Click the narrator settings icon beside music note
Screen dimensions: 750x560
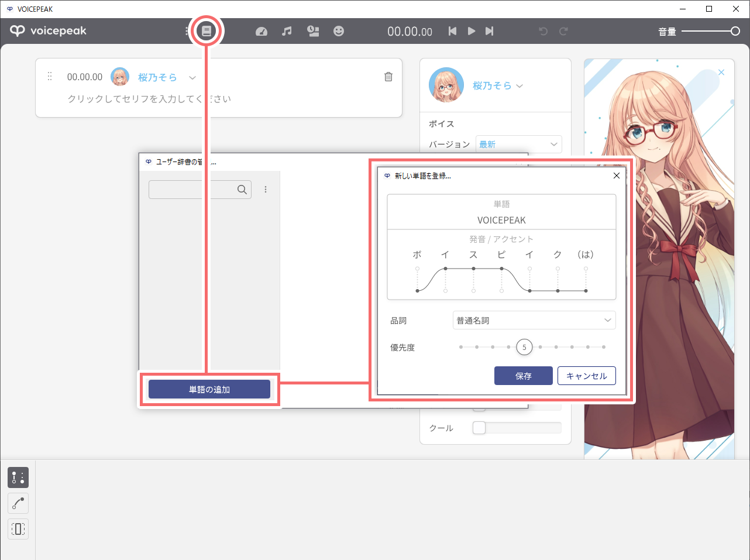point(313,32)
